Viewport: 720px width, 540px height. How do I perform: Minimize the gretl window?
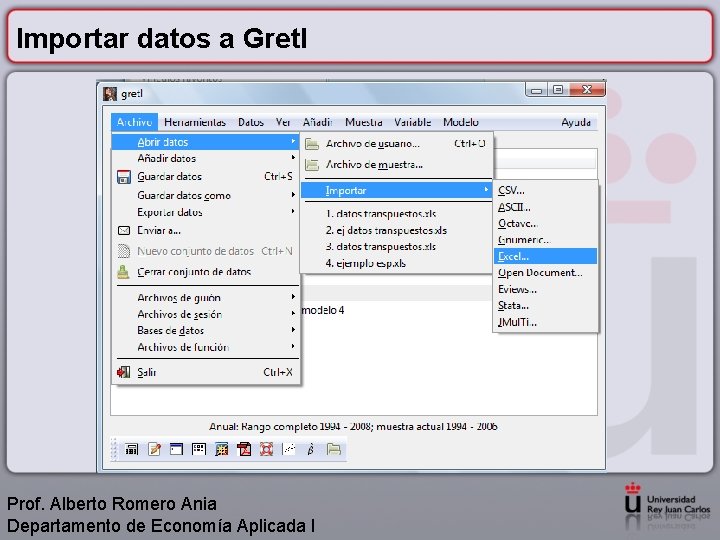[x=536, y=90]
